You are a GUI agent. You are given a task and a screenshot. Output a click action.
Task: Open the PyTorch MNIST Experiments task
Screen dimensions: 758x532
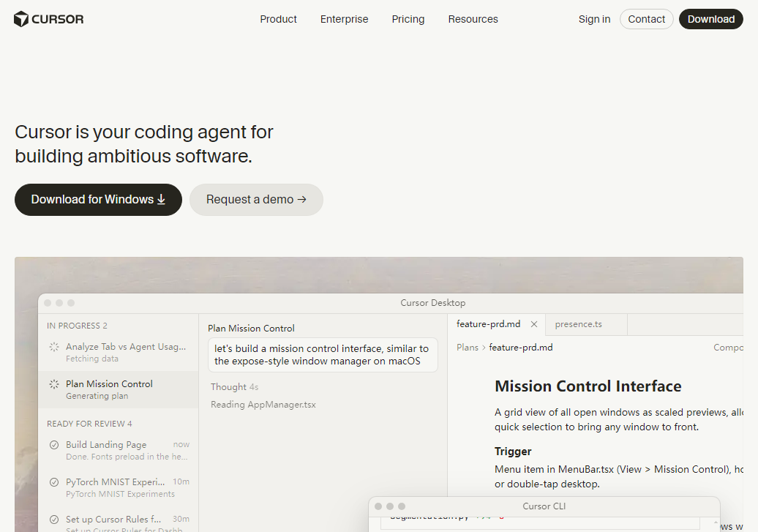pyautogui.click(x=119, y=487)
